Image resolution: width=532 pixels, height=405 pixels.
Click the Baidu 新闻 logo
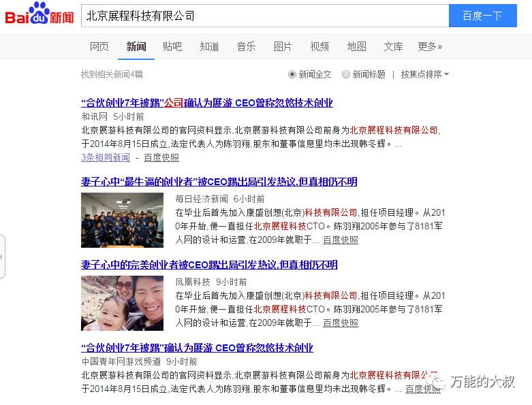[x=40, y=14]
